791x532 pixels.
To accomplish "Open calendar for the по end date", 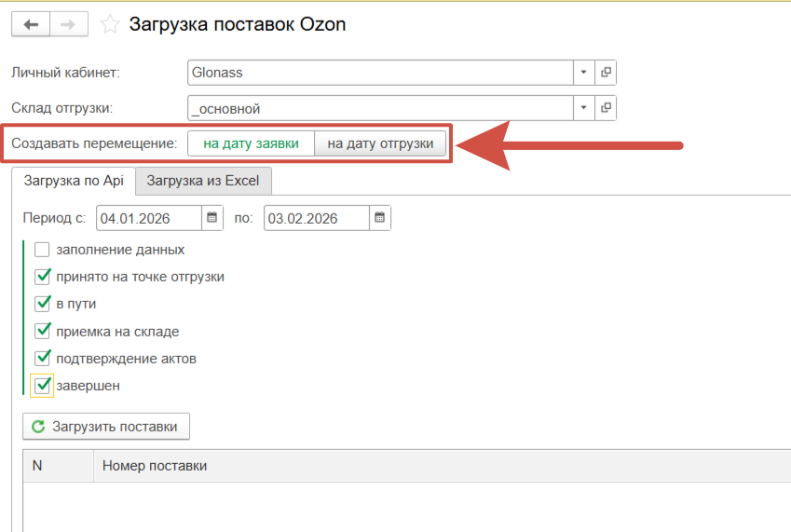I will click(x=380, y=218).
